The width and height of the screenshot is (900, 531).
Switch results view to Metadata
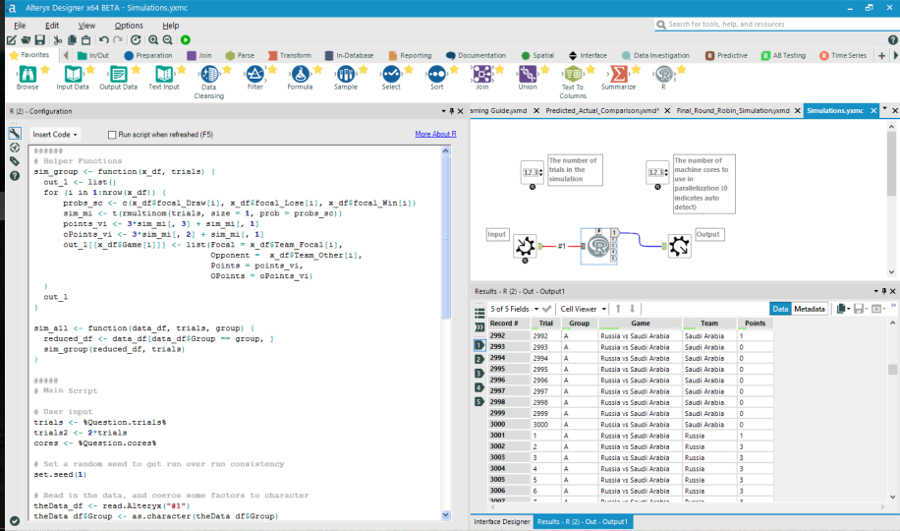click(811, 309)
